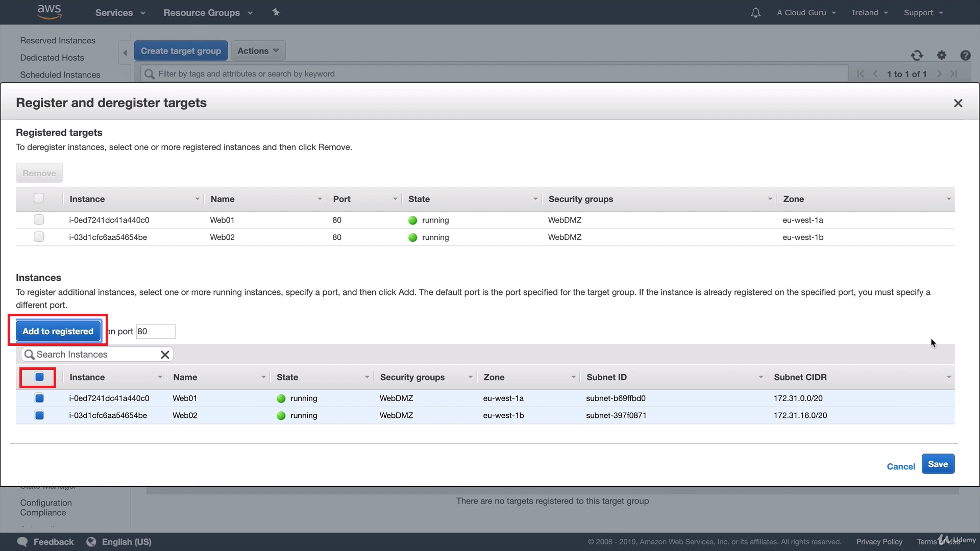Click the AWS logo home icon

coord(49,12)
